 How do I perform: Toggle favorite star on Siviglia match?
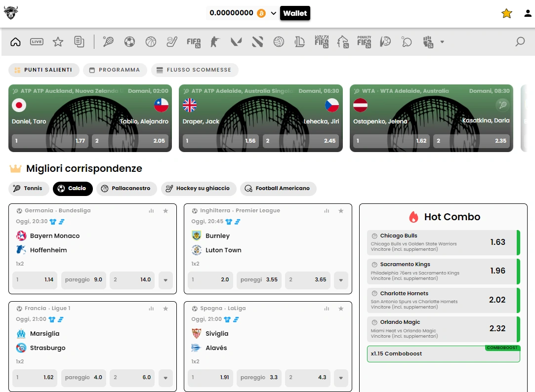click(x=341, y=309)
